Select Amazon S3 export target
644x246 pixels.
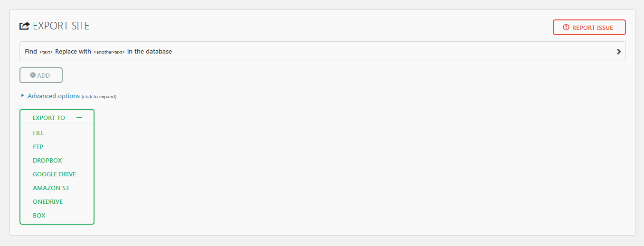click(51, 188)
